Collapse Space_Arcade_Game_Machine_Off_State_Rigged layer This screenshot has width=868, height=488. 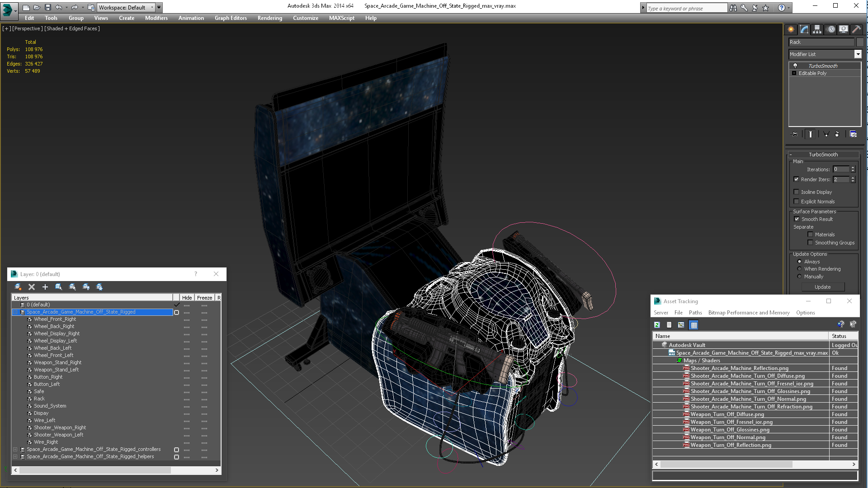pyautogui.click(x=15, y=312)
